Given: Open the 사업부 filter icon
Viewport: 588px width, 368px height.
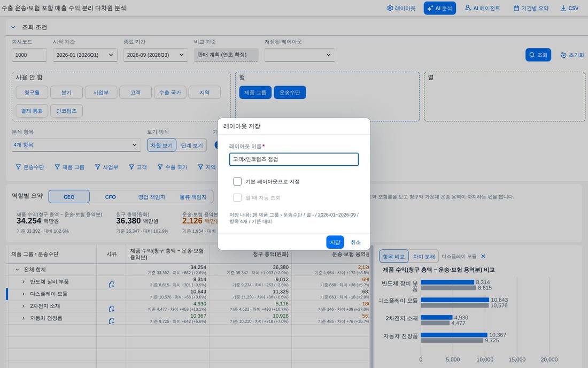Looking at the screenshot, I should 97,167.
